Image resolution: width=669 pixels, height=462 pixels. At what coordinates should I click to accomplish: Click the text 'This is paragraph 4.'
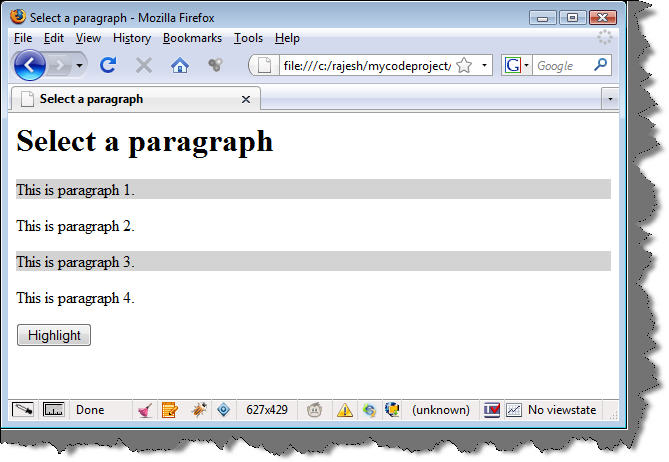coord(76,297)
